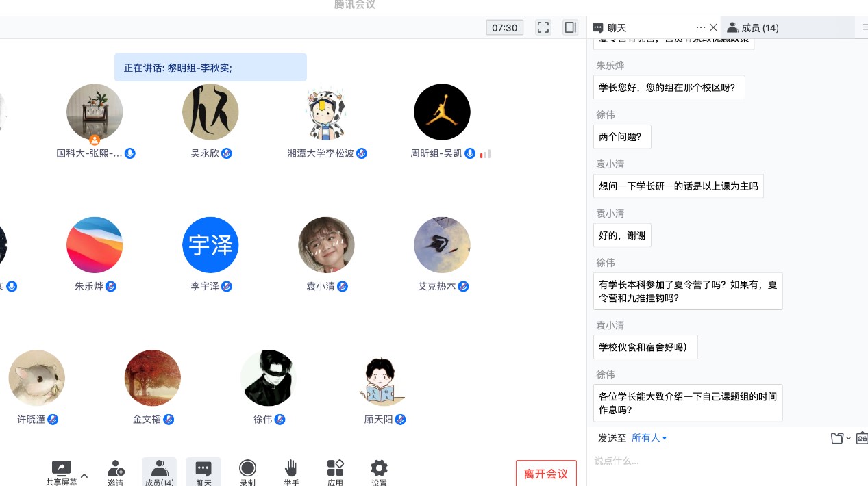Check the 07:30 meeting timer
The image size is (868, 486).
click(x=504, y=27)
